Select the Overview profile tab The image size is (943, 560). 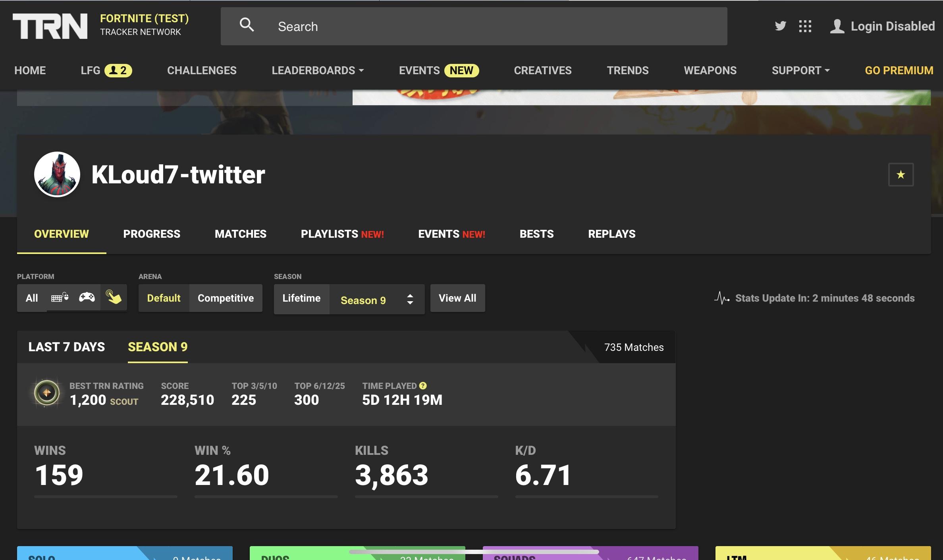(x=62, y=234)
